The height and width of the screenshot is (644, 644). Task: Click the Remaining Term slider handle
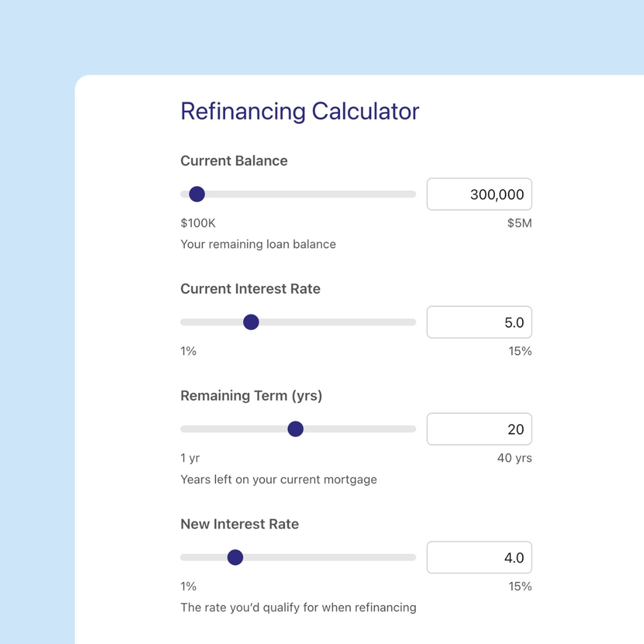pos(295,429)
